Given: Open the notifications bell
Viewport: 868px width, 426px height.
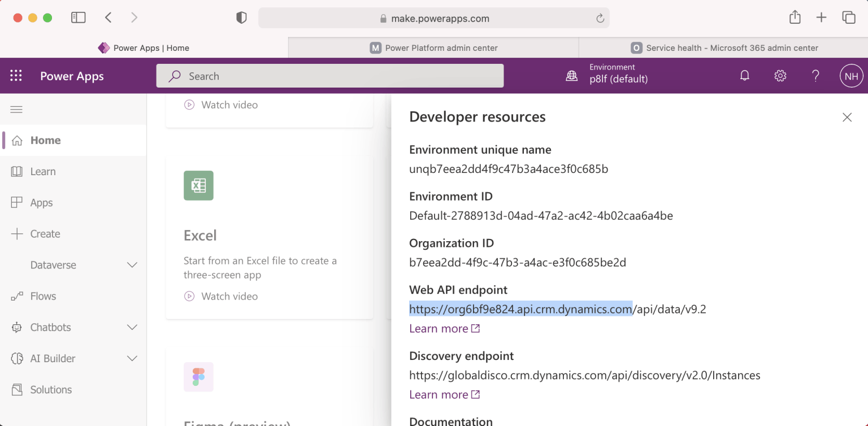Looking at the screenshot, I should (745, 76).
